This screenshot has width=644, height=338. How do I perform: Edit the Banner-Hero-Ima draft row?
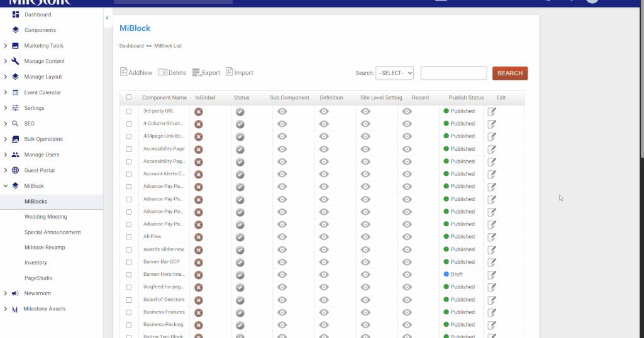[x=492, y=275]
